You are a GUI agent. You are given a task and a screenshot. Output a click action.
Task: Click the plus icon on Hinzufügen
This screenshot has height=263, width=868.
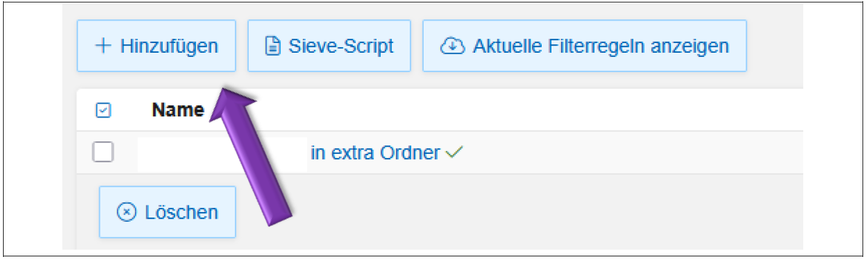coord(104,46)
